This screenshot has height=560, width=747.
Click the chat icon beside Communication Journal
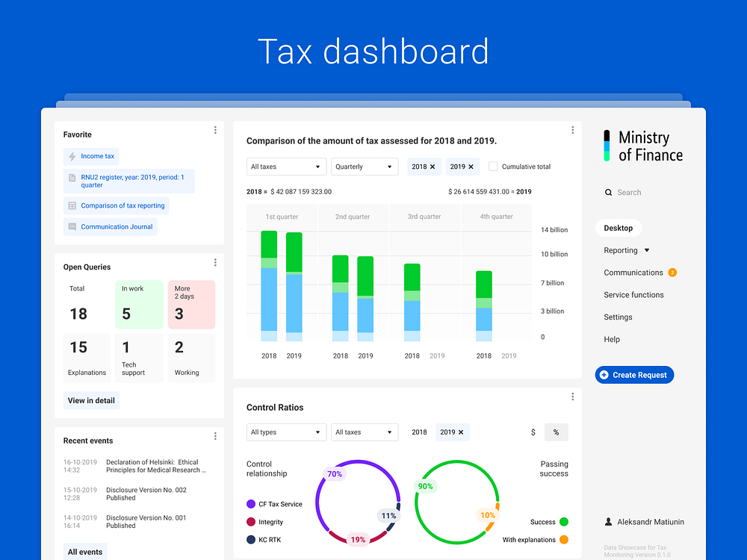click(x=72, y=227)
